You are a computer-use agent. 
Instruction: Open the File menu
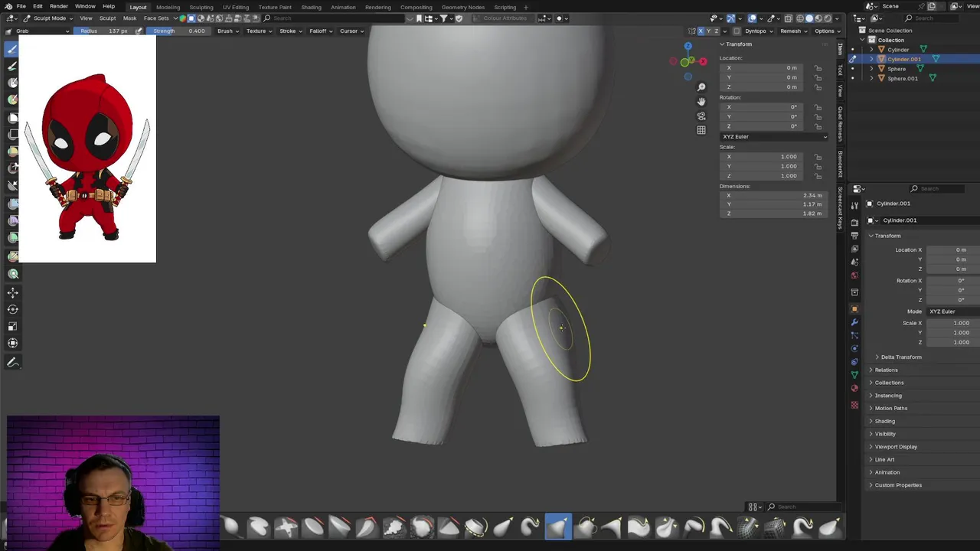coord(21,6)
